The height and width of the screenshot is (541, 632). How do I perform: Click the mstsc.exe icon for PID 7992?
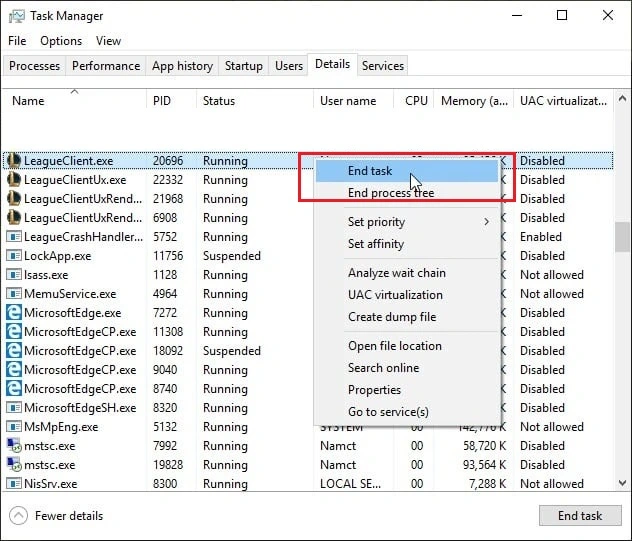pyautogui.click(x=14, y=445)
